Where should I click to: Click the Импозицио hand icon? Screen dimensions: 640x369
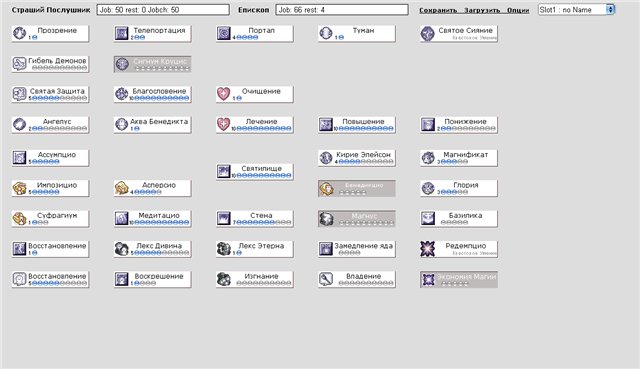point(19,188)
